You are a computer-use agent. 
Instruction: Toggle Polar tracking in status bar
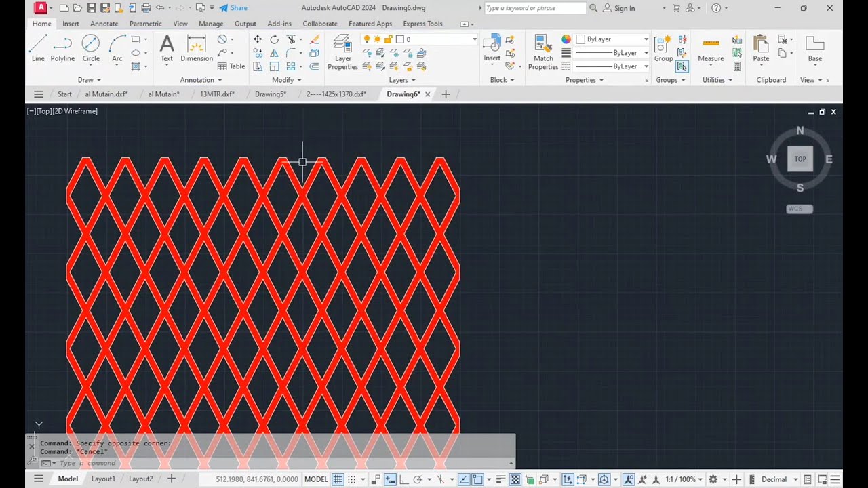click(418, 479)
